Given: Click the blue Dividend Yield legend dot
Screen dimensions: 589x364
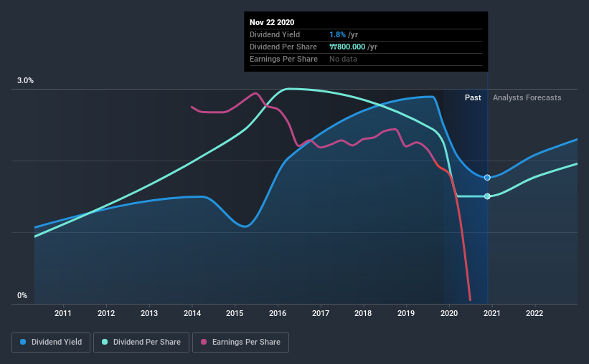Looking at the screenshot, I should 23,342.
